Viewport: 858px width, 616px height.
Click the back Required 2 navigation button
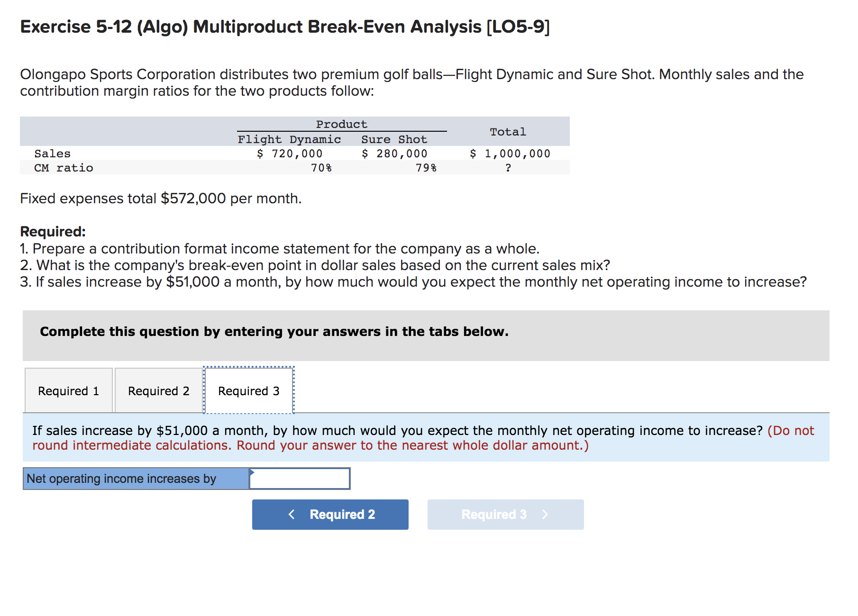point(330,514)
